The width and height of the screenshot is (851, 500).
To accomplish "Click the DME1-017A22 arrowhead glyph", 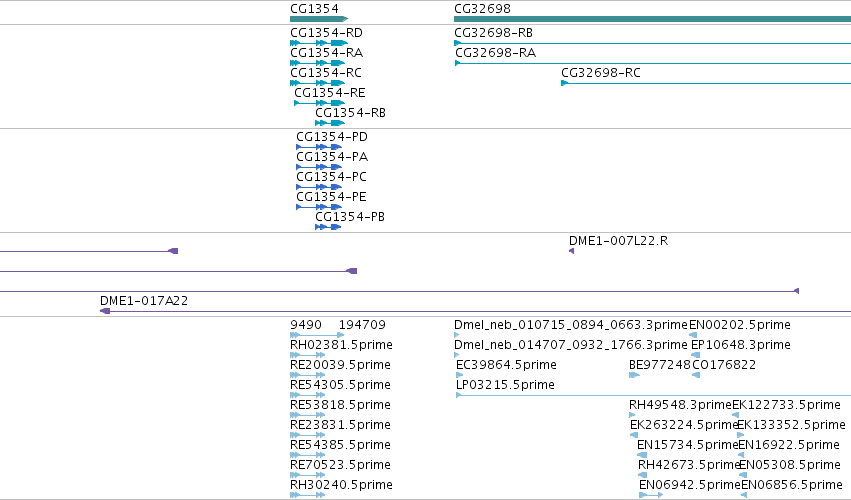I will 105,311.
